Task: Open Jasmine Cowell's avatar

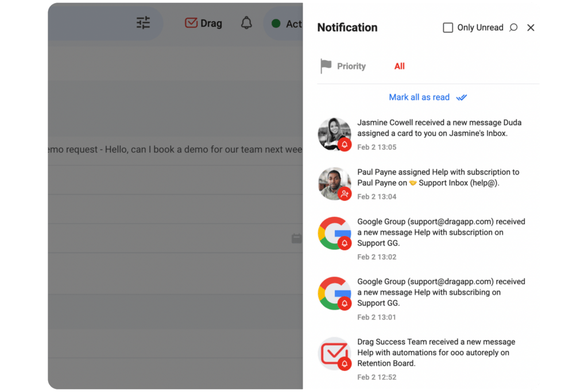Action: pyautogui.click(x=334, y=134)
